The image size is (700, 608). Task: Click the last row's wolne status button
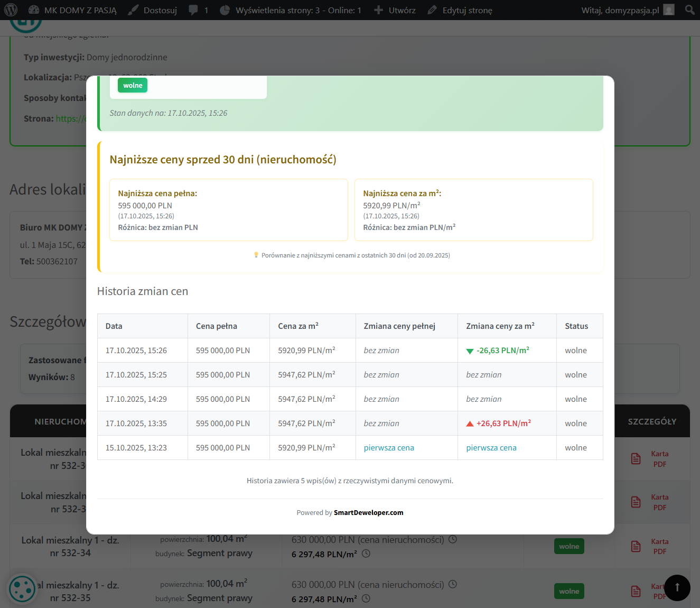[x=569, y=591]
